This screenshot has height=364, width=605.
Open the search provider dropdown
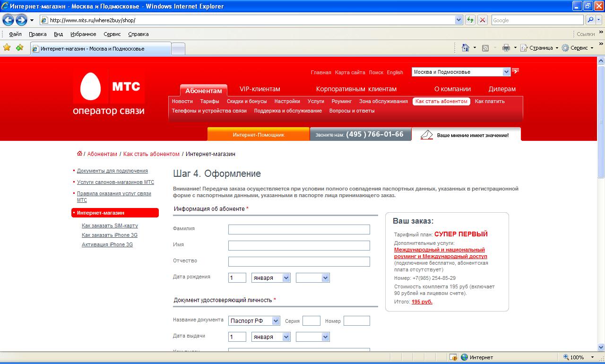pyautogui.click(x=599, y=20)
